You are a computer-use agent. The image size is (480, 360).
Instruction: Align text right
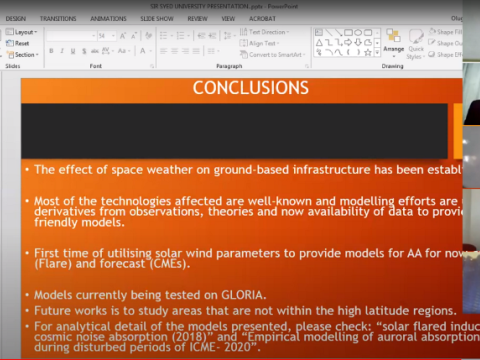click(185, 51)
